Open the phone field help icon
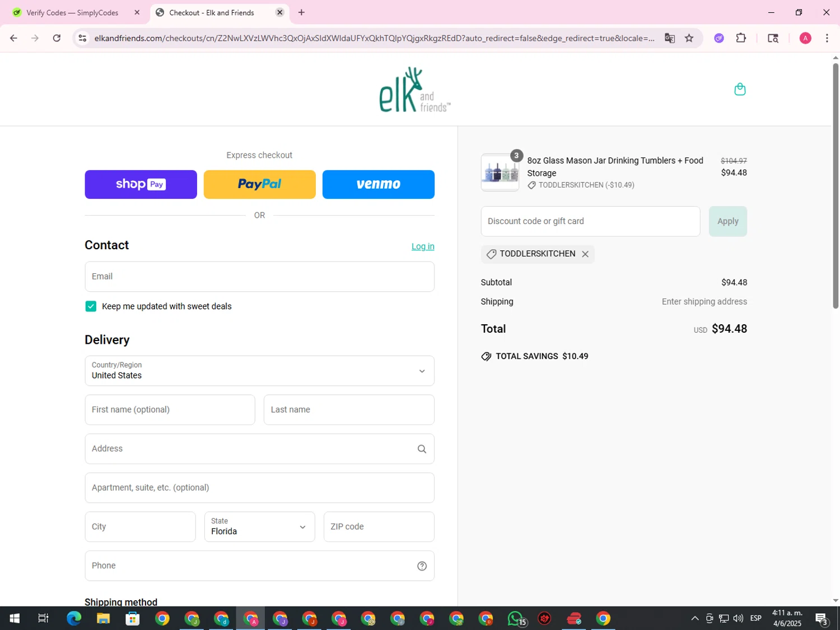Viewport: 840px width, 630px height. coord(422,566)
